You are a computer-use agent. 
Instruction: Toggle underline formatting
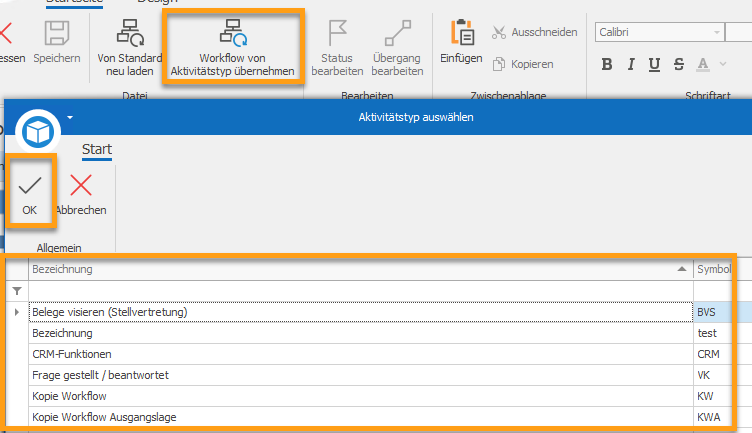click(x=654, y=64)
